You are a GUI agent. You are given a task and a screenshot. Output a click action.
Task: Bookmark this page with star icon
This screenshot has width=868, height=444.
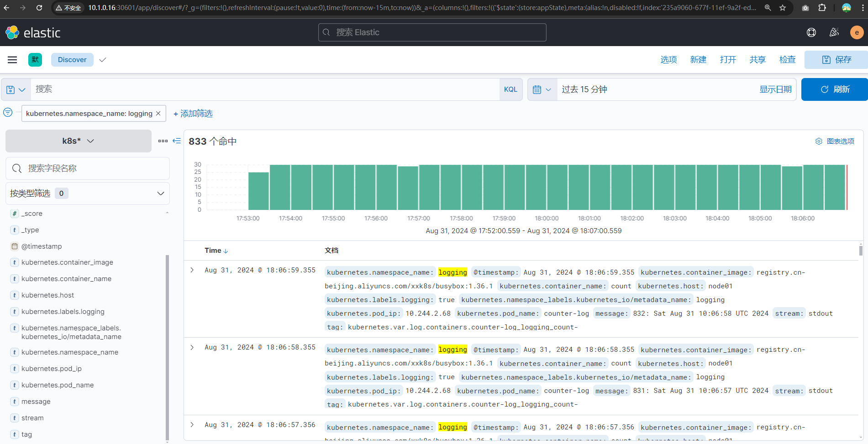tap(783, 8)
